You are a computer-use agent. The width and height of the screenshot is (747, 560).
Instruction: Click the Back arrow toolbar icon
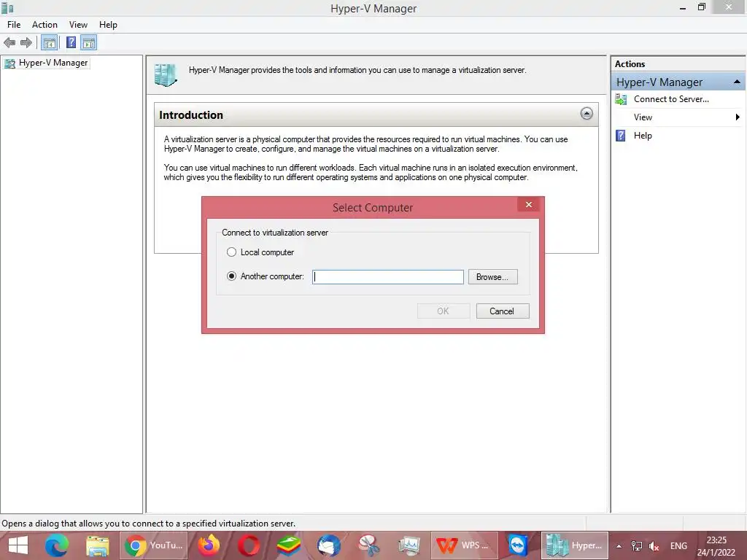pos(9,43)
